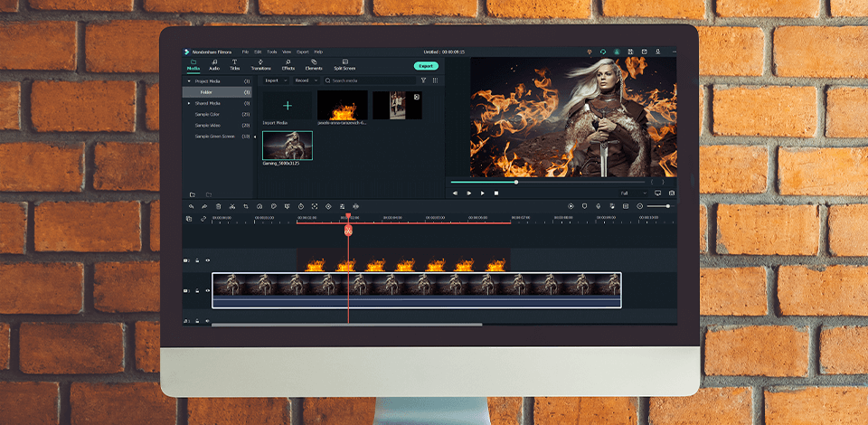
Task: Filter media with the funnel icon
Action: (423, 80)
